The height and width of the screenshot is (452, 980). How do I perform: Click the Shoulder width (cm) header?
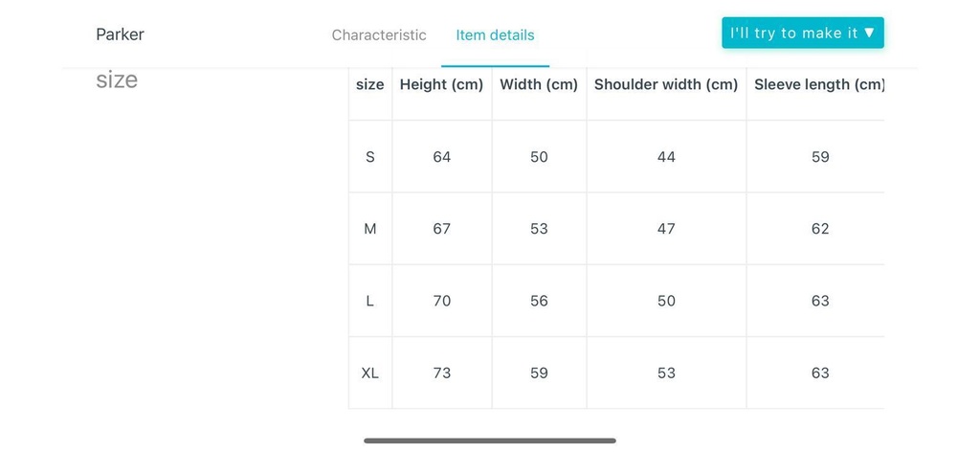[x=666, y=84]
